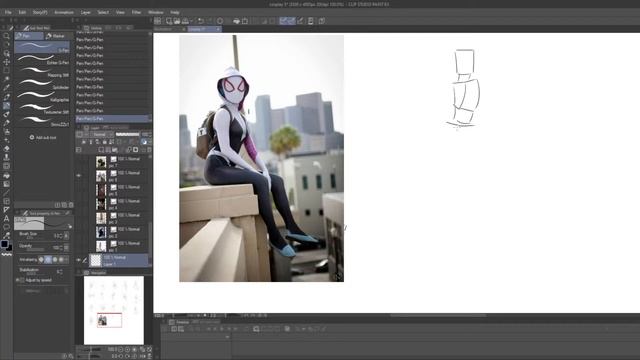This screenshot has height=360, width=640.
Task: Open the Filter menu
Action: [x=136, y=13]
